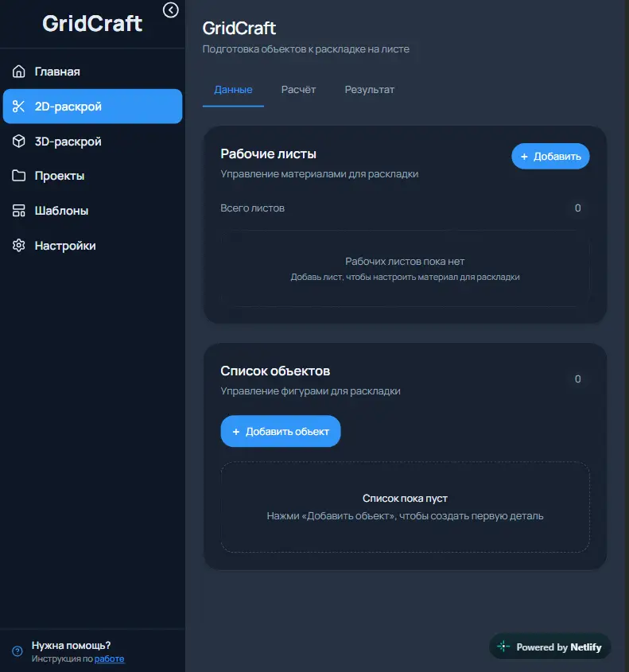629x672 pixels.
Task: Click the Список объектов count value 0
Action: pyautogui.click(x=577, y=379)
